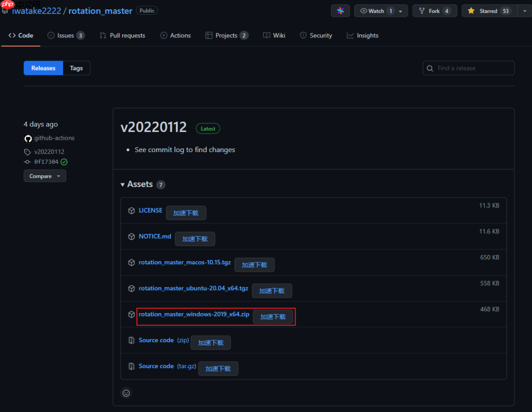This screenshot has height=412, width=532.
Task: Click the search magnifier in Find a release
Action: [x=431, y=68]
